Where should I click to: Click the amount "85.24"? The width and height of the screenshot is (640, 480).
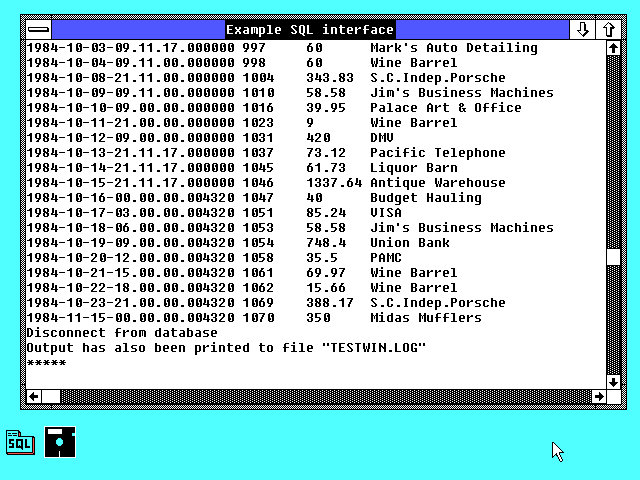click(x=326, y=213)
